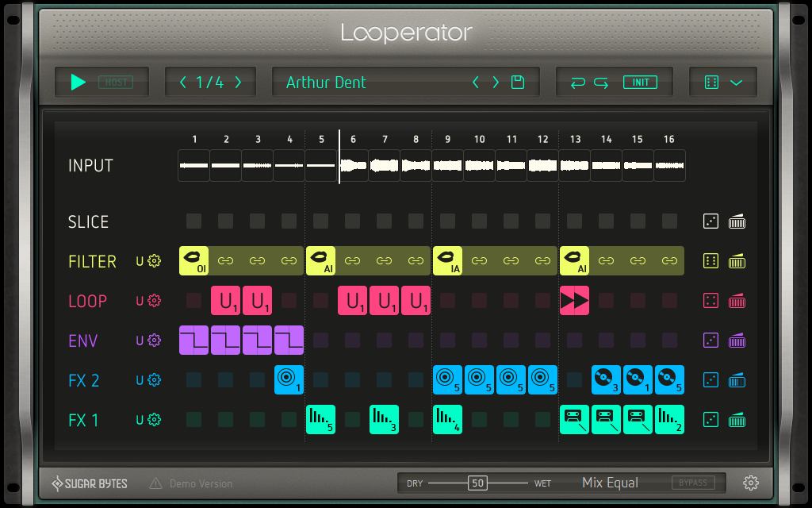This screenshot has width=812, height=508.
Task: Adjust the DRY/WET slider at 50
Action: 477,483
